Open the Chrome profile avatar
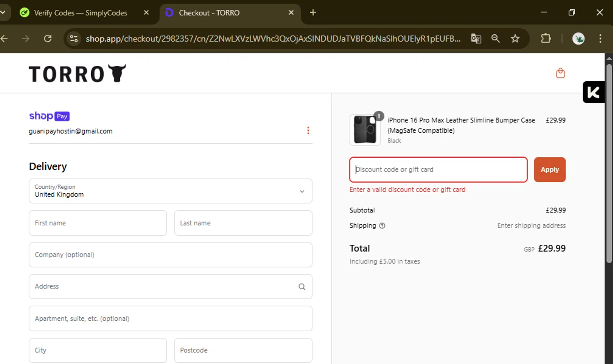 click(x=578, y=38)
